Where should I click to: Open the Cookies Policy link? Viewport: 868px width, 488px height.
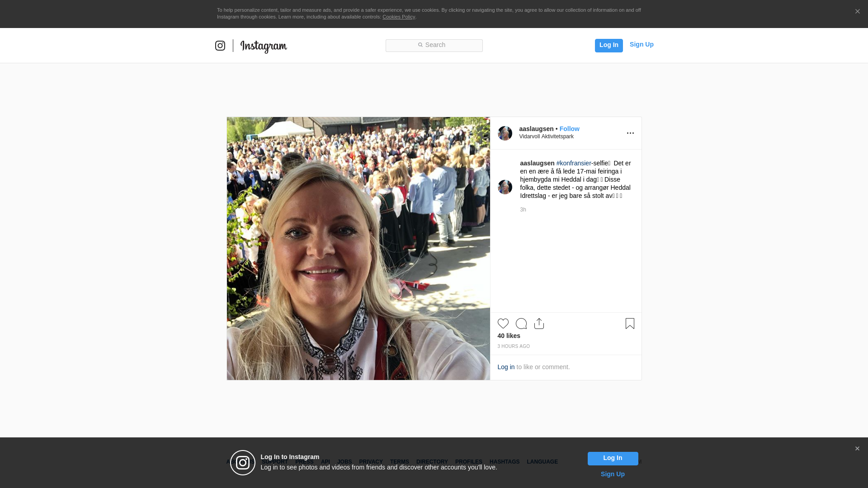[399, 17]
